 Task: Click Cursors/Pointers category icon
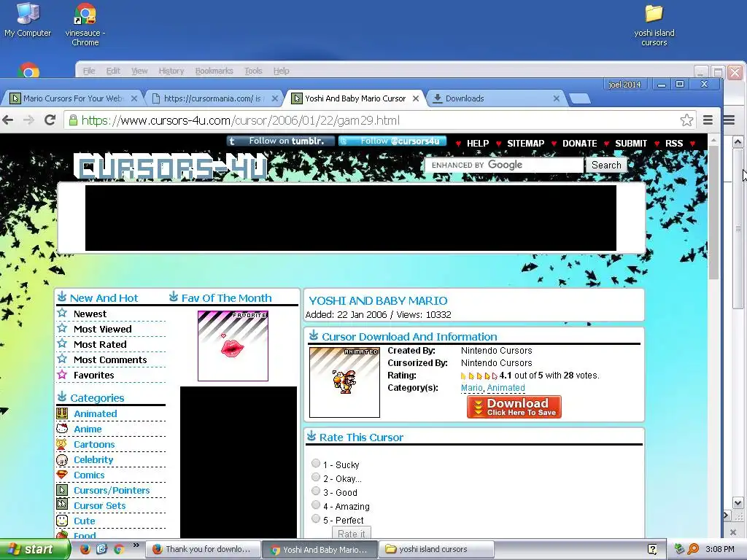pyautogui.click(x=62, y=490)
